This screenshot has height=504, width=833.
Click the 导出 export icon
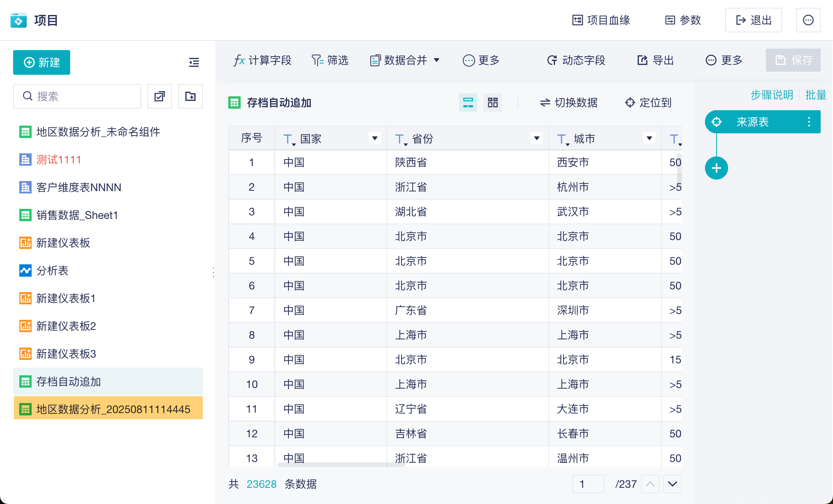642,60
